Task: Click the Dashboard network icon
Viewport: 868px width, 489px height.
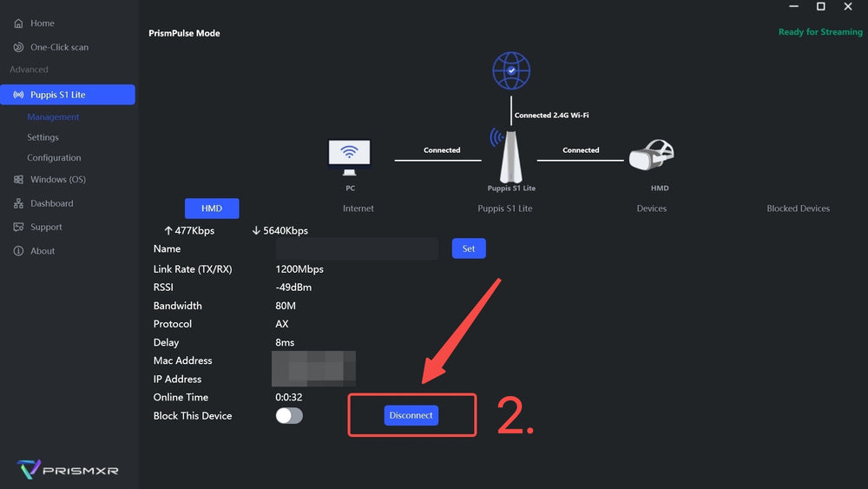Action: (18, 203)
